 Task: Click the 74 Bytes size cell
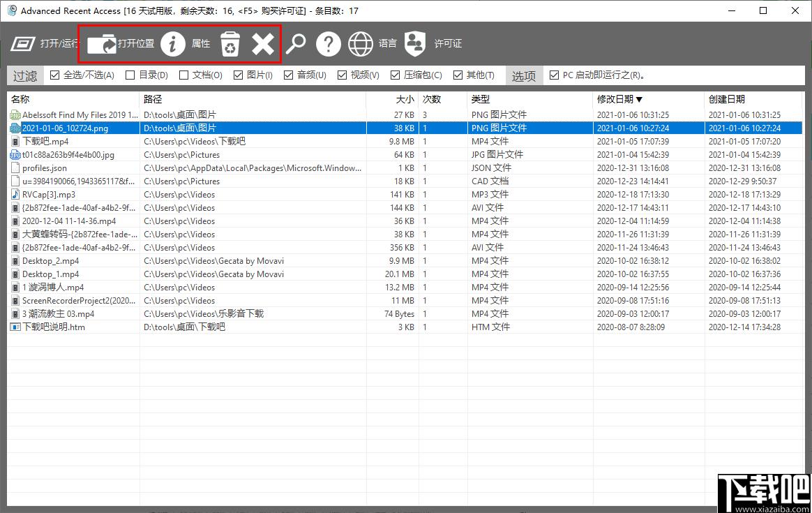coord(399,314)
